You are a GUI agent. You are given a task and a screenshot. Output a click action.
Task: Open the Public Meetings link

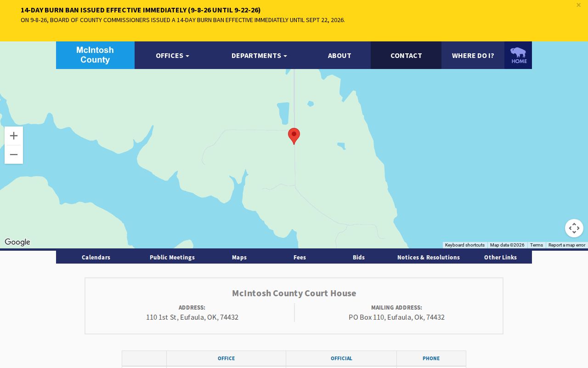pyautogui.click(x=172, y=257)
